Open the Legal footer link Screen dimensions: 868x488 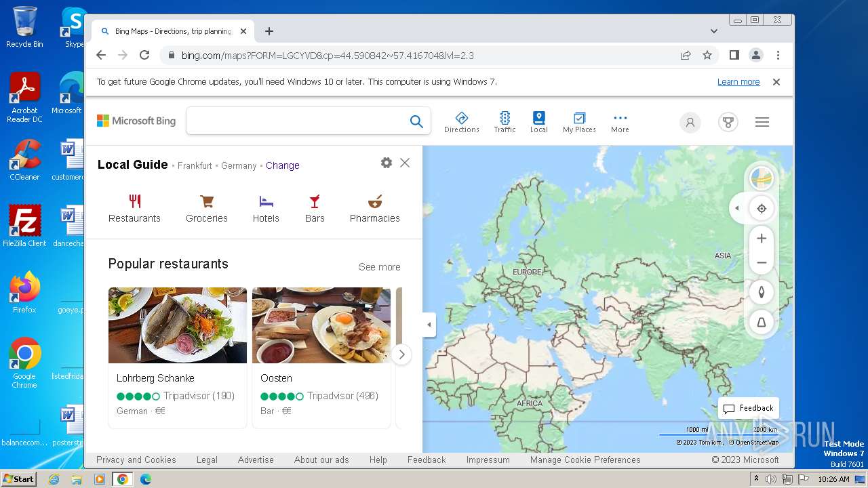coord(207,460)
